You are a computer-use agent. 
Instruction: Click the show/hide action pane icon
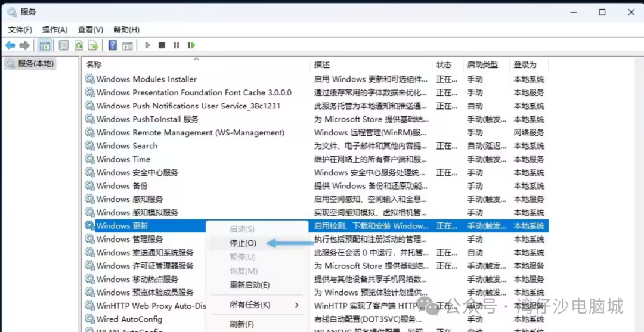tap(128, 45)
